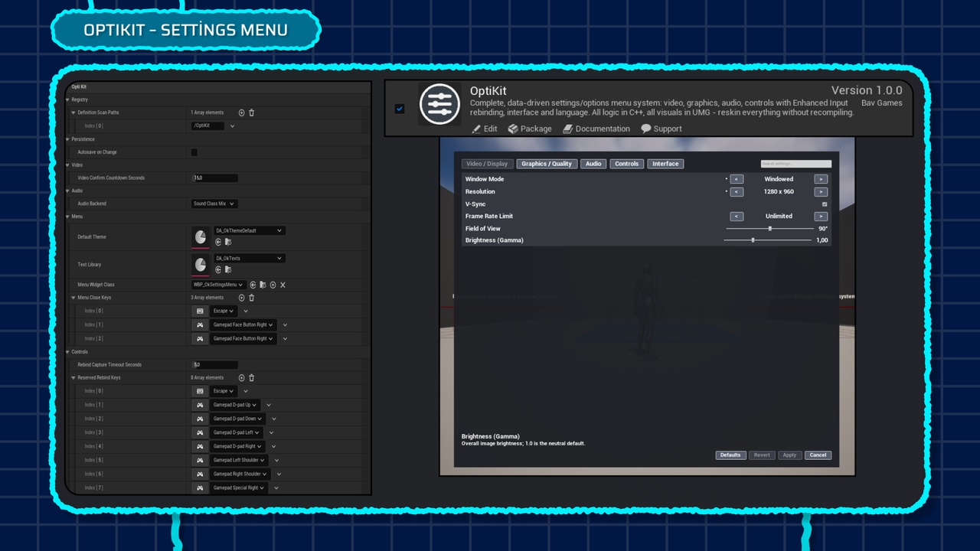Image resolution: width=980 pixels, height=551 pixels.
Task: Switch to the Audio settings tab
Action: point(593,164)
